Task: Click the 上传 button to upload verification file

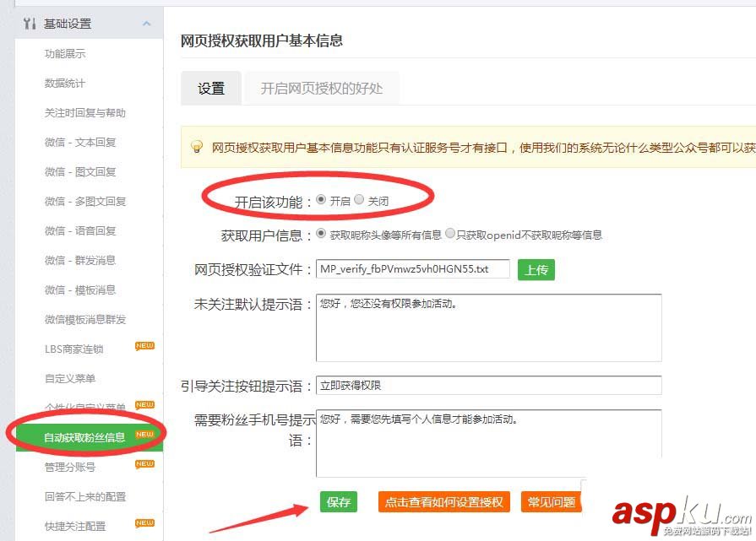Action: [x=536, y=270]
